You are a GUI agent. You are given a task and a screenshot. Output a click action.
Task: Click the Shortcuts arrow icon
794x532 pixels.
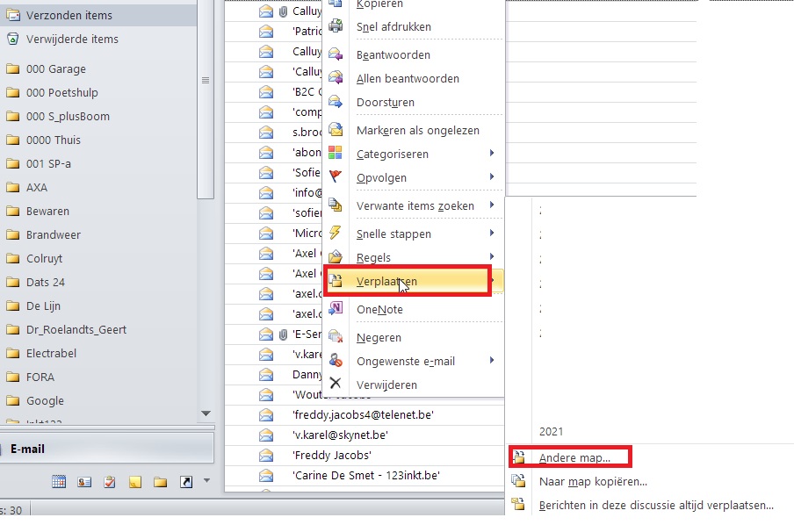186,482
